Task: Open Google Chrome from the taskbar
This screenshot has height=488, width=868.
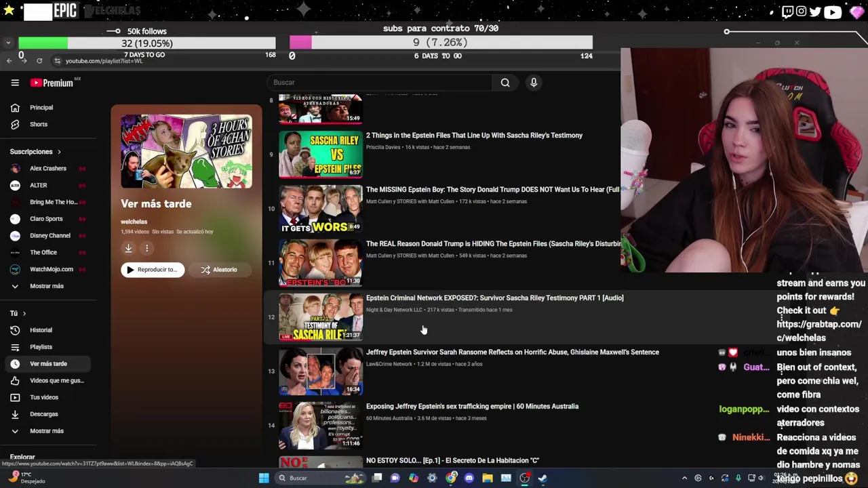Action: point(450,478)
